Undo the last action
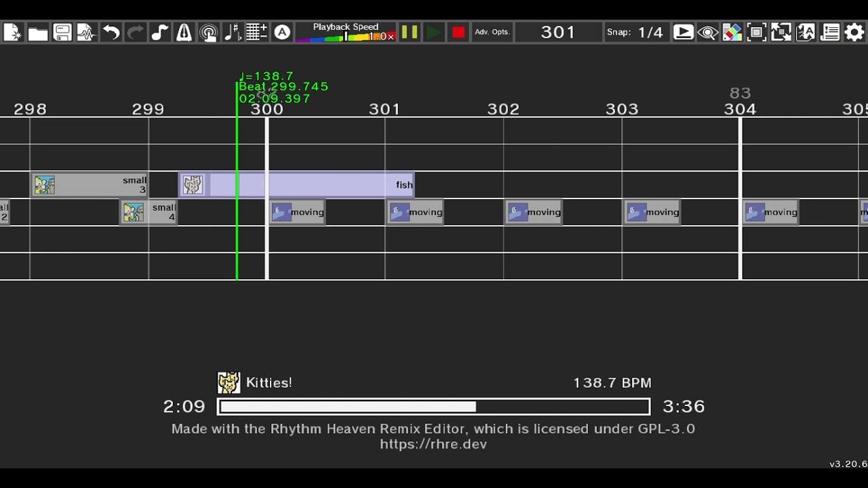 point(111,33)
